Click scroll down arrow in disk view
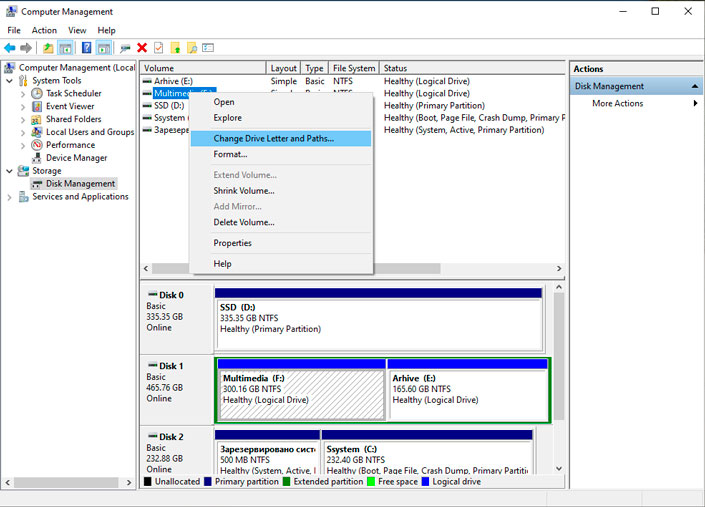 559,469
